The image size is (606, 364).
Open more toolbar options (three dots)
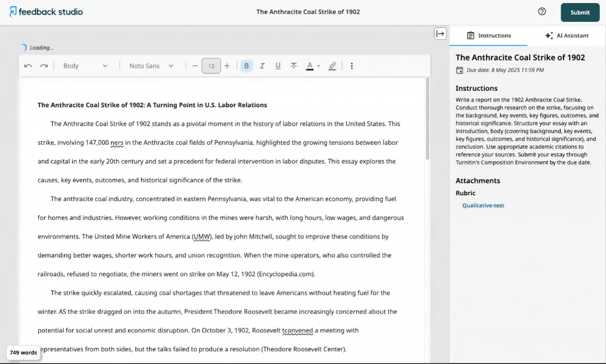coord(351,66)
